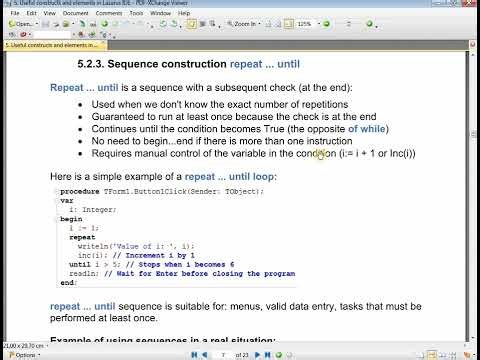
Task: Click the find previous icon after search field
Action: 81,34
